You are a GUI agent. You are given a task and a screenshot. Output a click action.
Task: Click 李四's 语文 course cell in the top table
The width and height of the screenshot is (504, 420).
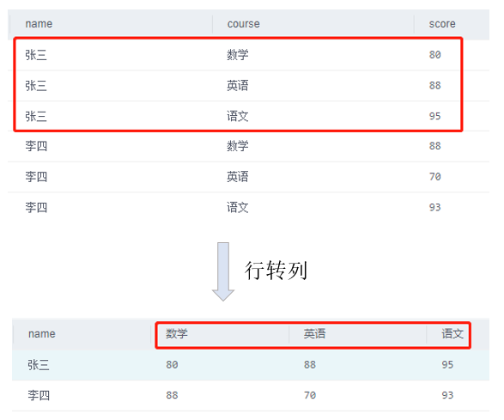pyautogui.click(x=238, y=207)
